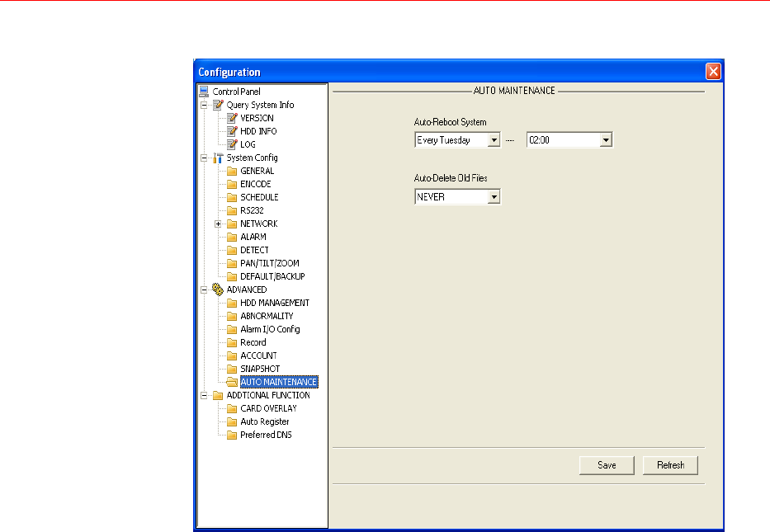Click the DEFAULT/BACKUP folder icon
The width and height of the screenshot is (770, 532).
[x=232, y=277]
